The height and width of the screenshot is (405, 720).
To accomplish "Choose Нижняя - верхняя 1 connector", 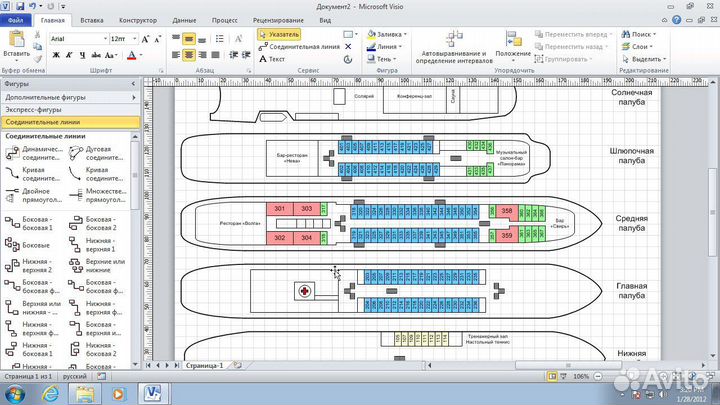I will click(x=92, y=245).
